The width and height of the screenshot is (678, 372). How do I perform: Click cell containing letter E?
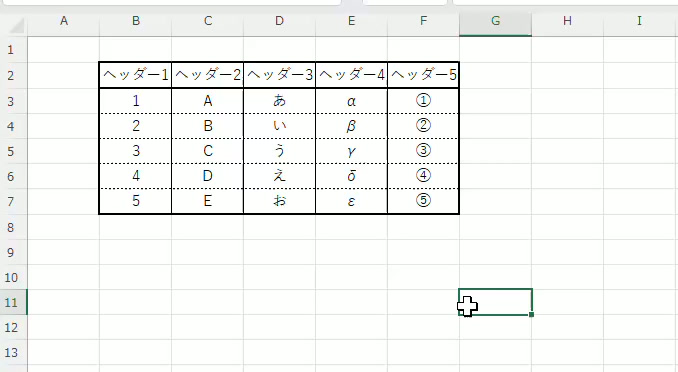[208, 201]
